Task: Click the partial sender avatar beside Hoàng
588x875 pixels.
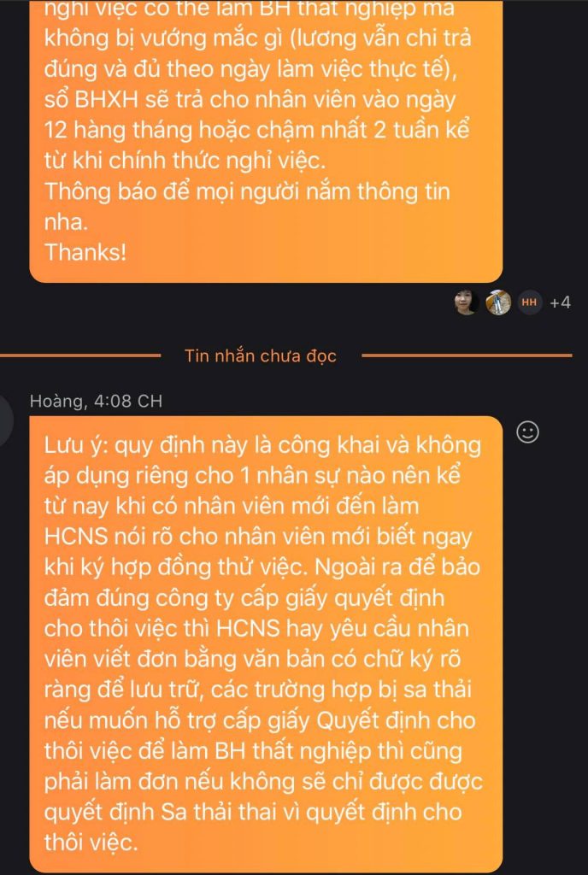Action: (6, 420)
